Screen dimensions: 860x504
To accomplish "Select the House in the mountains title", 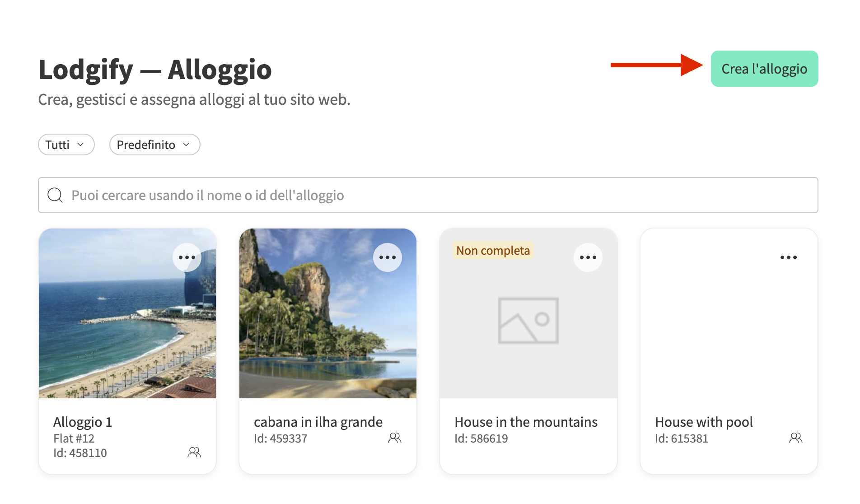I will [x=526, y=422].
